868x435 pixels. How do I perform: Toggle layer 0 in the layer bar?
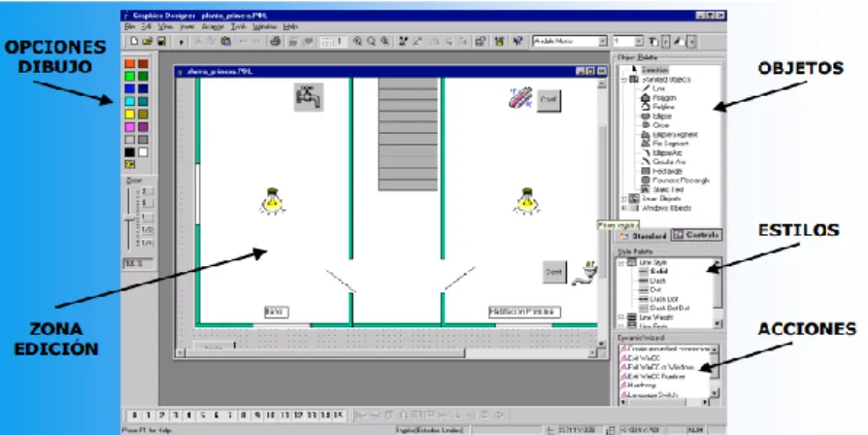(134, 415)
